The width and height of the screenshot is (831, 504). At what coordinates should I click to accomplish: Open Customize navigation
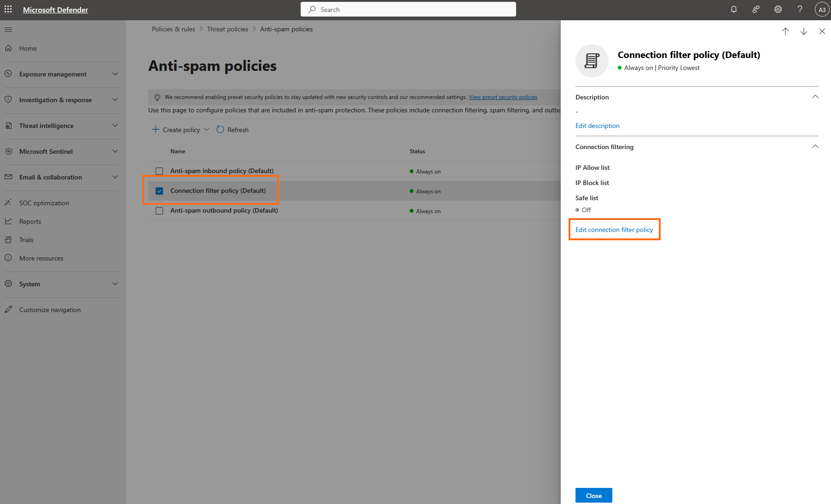(50, 310)
